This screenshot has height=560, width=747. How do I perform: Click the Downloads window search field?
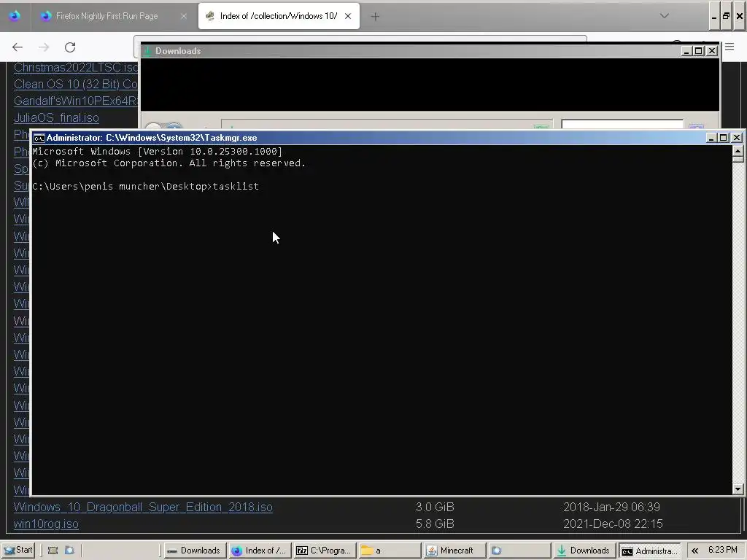pos(622,124)
